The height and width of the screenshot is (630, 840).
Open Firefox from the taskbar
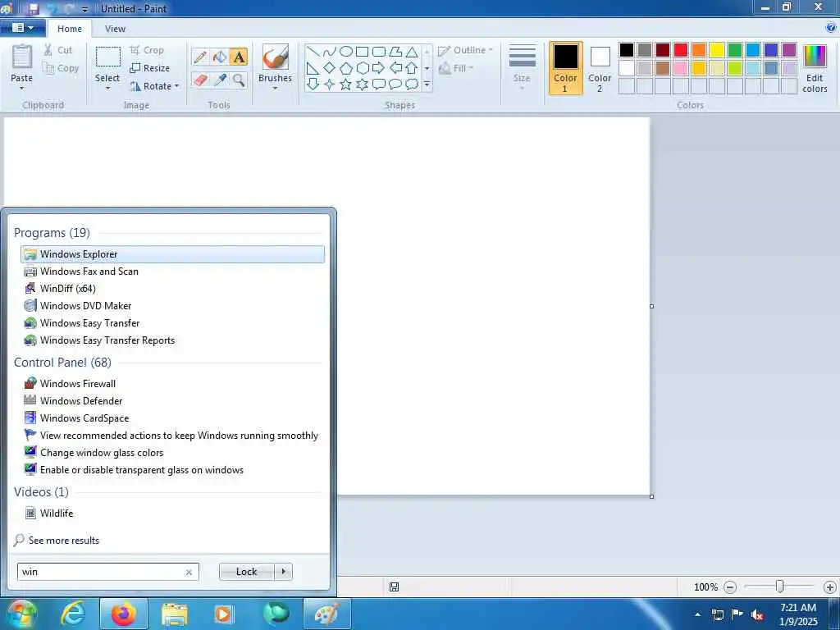click(x=124, y=614)
